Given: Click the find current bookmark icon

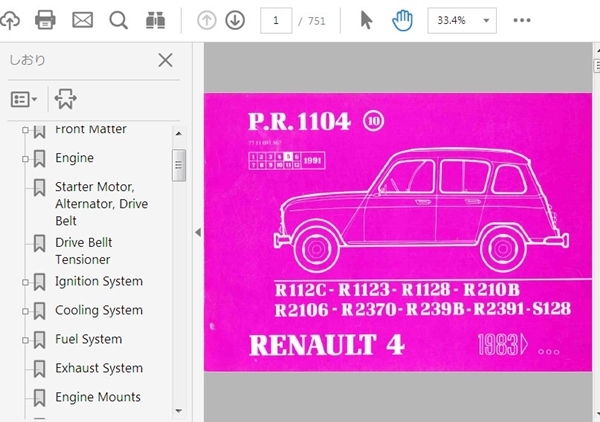Looking at the screenshot, I should (x=65, y=99).
